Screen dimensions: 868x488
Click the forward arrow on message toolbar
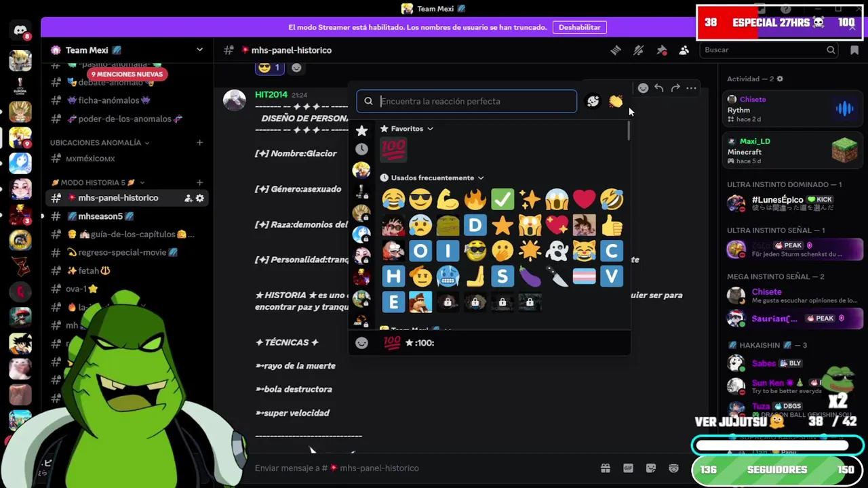pos(675,88)
